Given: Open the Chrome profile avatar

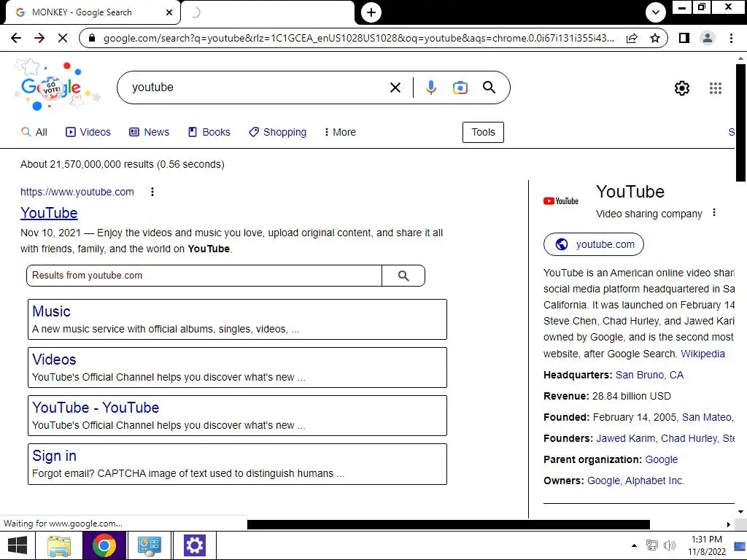Looking at the screenshot, I should point(708,38).
